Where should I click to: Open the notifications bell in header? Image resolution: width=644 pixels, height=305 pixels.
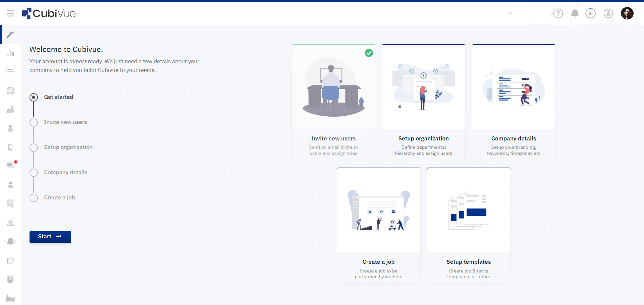point(575,13)
